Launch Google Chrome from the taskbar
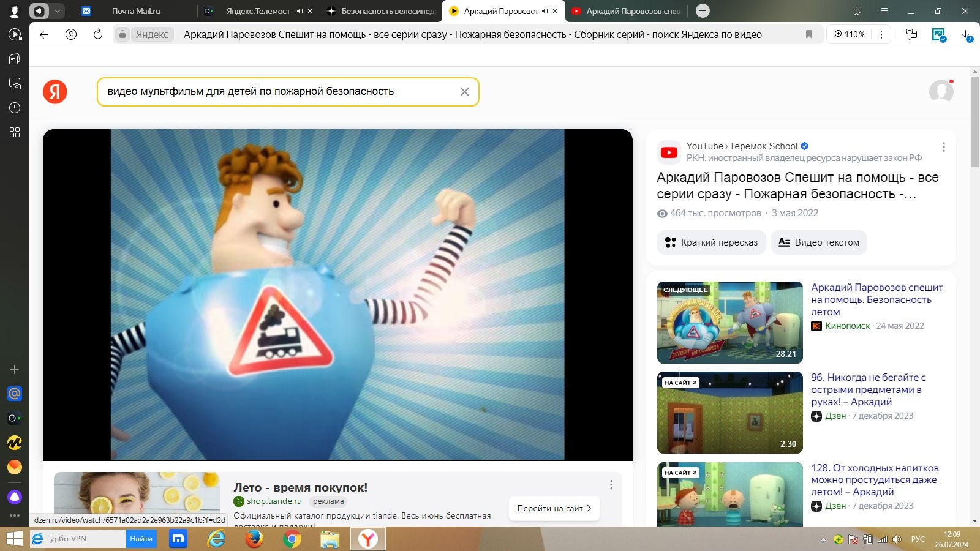The height and width of the screenshot is (551, 980). pos(292,539)
